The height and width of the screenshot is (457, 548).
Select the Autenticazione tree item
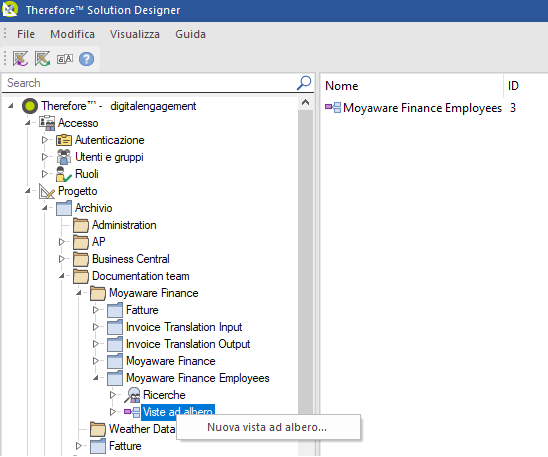[109, 140]
